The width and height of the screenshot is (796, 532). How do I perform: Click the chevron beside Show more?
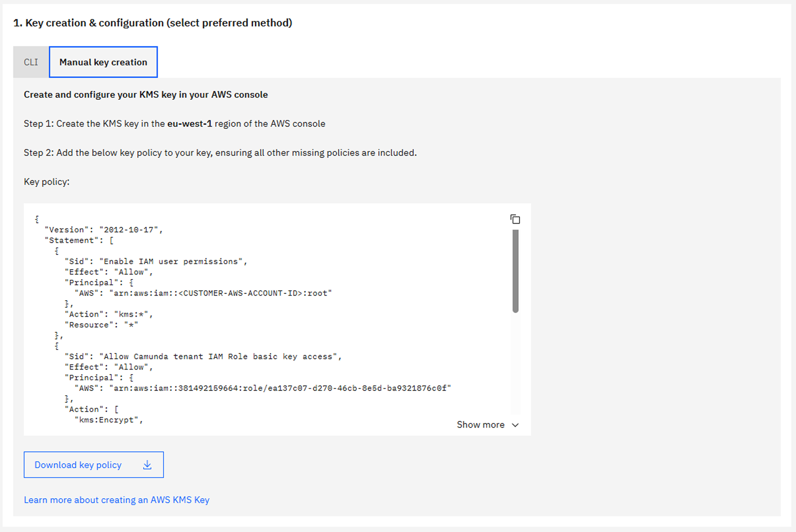click(x=514, y=425)
